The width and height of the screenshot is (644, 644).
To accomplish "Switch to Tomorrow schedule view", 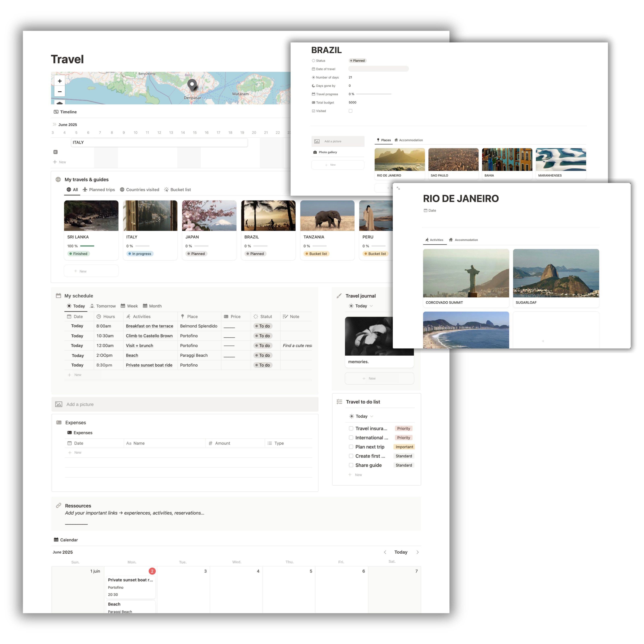I will point(103,306).
